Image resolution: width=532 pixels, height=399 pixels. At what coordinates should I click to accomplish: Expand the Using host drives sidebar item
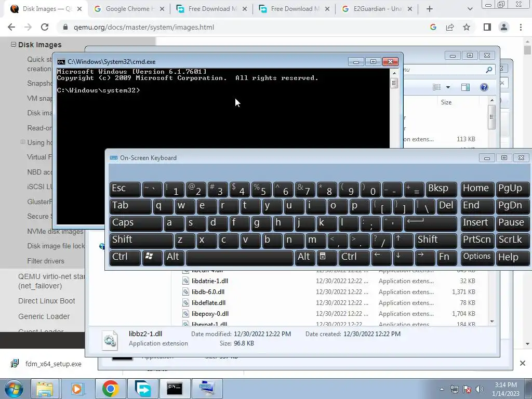click(23, 142)
